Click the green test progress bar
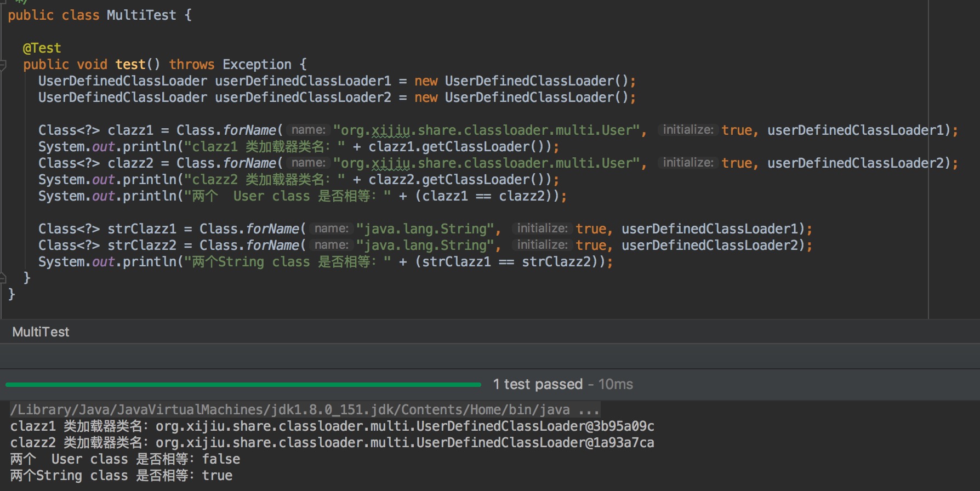 243,385
